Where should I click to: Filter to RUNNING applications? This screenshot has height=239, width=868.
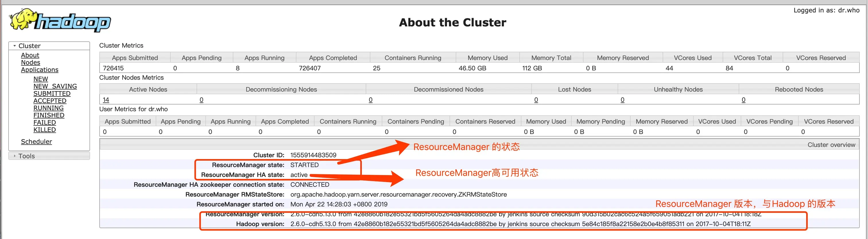[x=49, y=108]
